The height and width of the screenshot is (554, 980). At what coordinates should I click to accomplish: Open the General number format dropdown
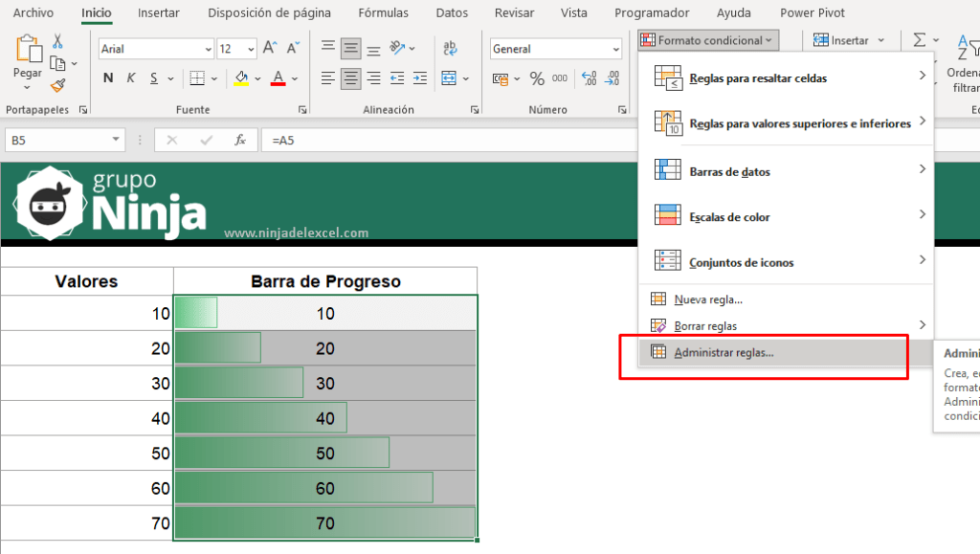[x=616, y=49]
